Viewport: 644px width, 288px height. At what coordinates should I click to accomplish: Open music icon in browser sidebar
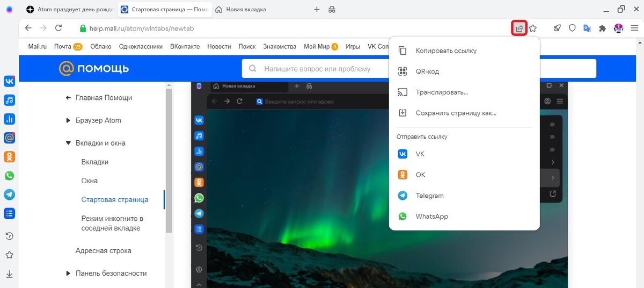click(x=9, y=100)
